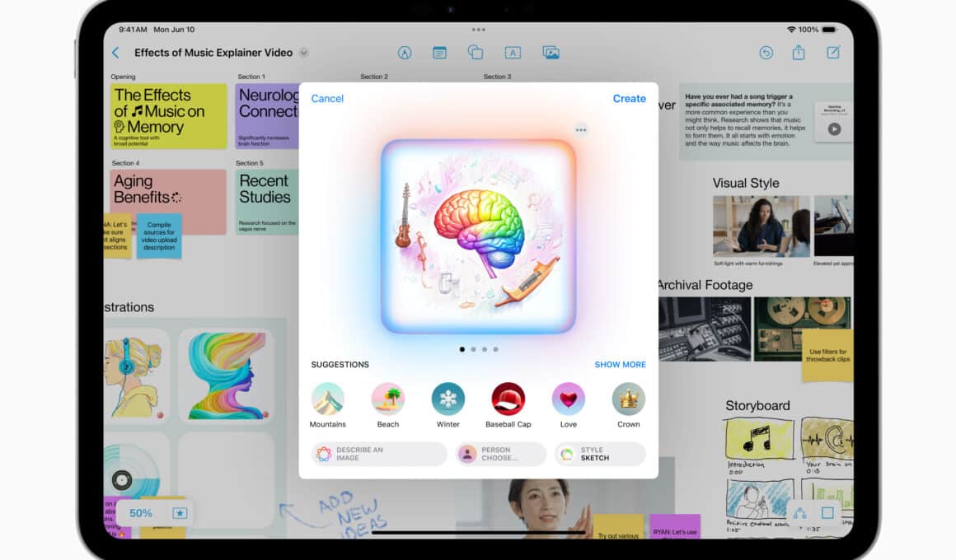The height and width of the screenshot is (560, 956).
Task: Click the square icon in board's corner controls
Action: [827, 513]
